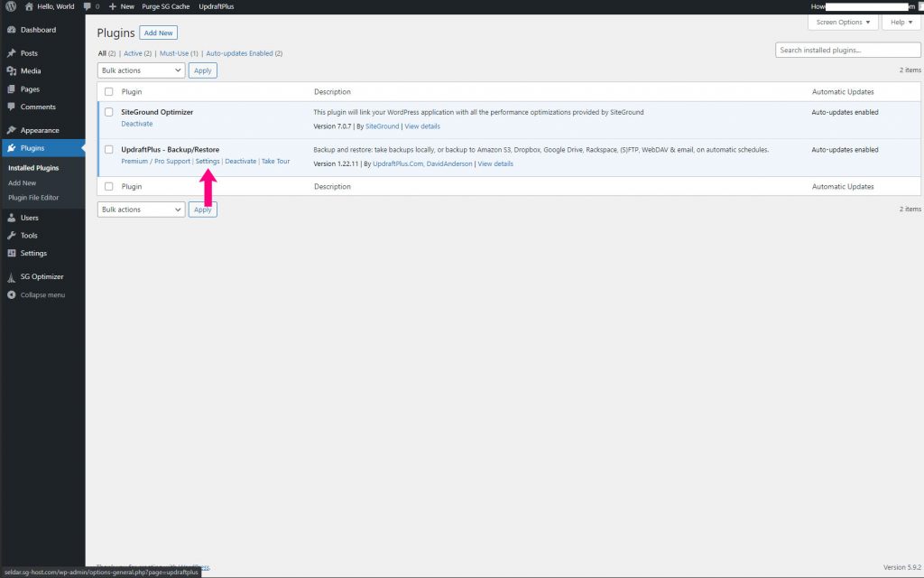
Task: Click the Tools wrench icon in sidebar
Action: [x=11, y=236]
